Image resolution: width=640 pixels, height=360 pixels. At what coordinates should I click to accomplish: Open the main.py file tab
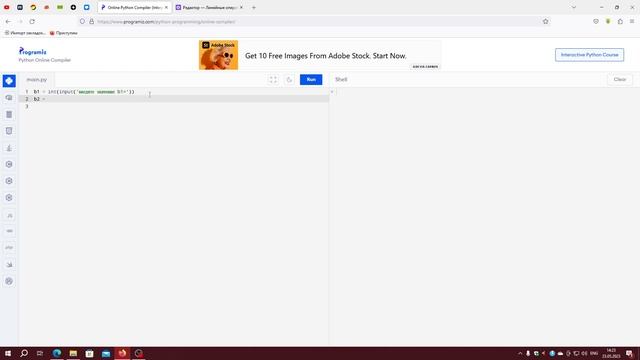coord(37,80)
